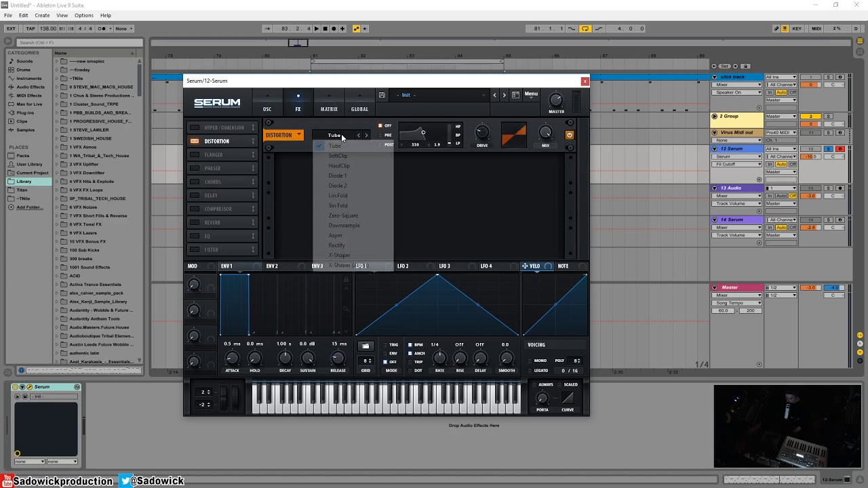Unfold the click track arrow

[715, 77]
